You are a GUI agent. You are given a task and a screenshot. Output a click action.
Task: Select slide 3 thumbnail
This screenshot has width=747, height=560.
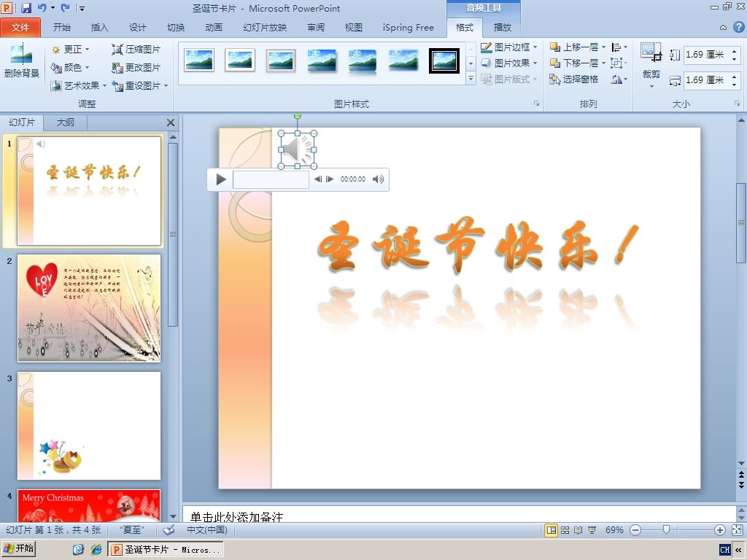click(89, 426)
